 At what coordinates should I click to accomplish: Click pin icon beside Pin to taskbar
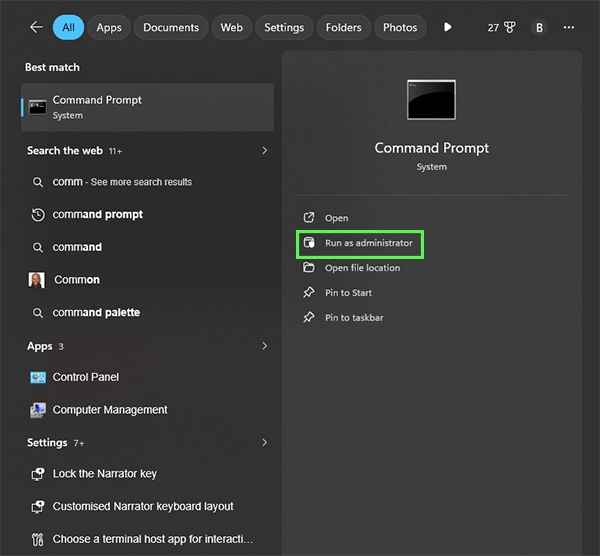(309, 317)
